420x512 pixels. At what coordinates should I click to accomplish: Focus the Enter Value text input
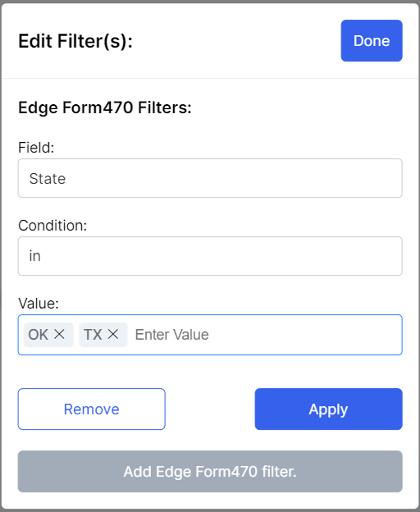click(x=267, y=335)
